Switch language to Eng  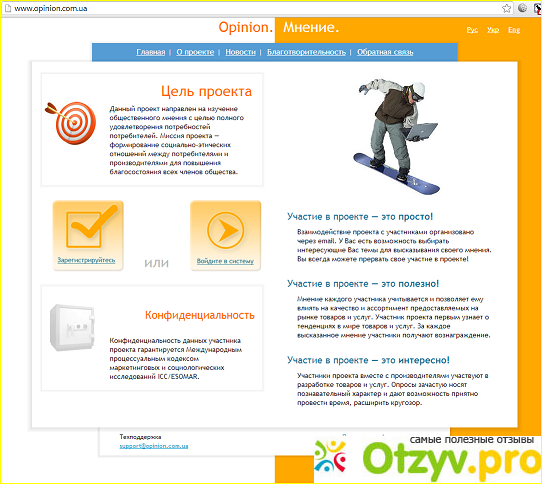point(514,30)
